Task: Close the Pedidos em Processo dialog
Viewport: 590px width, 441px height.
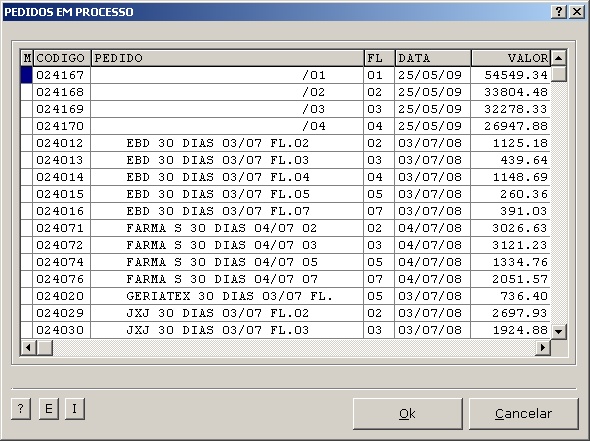Action: 577,12
